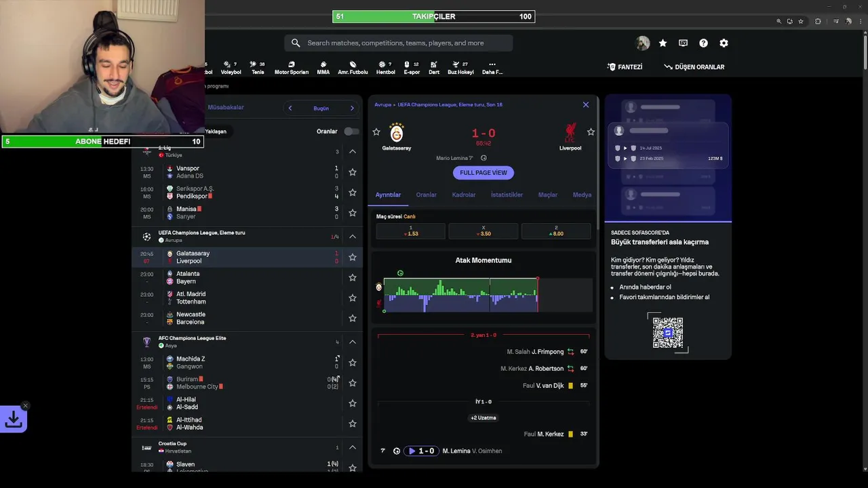Image resolution: width=868 pixels, height=488 pixels.
Task: Select MMA sport icon
Action: 323,68
